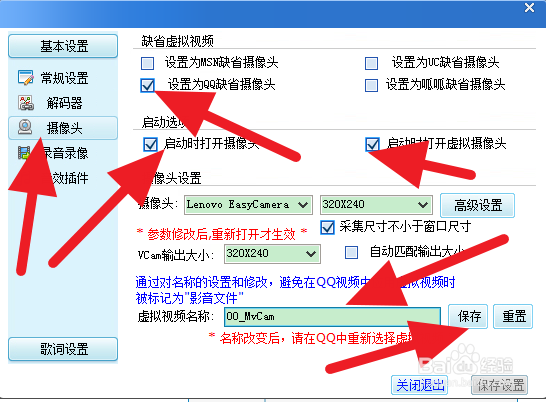The image size is (546, 402).
Task: Select 录音录像 menu entry
Action: point(65,153)
